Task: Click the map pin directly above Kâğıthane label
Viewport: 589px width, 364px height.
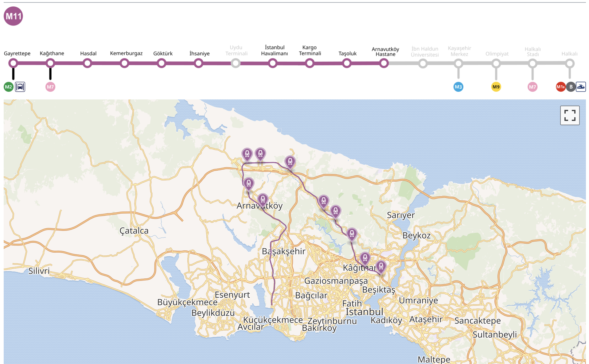Action: [x=365, y=259]
